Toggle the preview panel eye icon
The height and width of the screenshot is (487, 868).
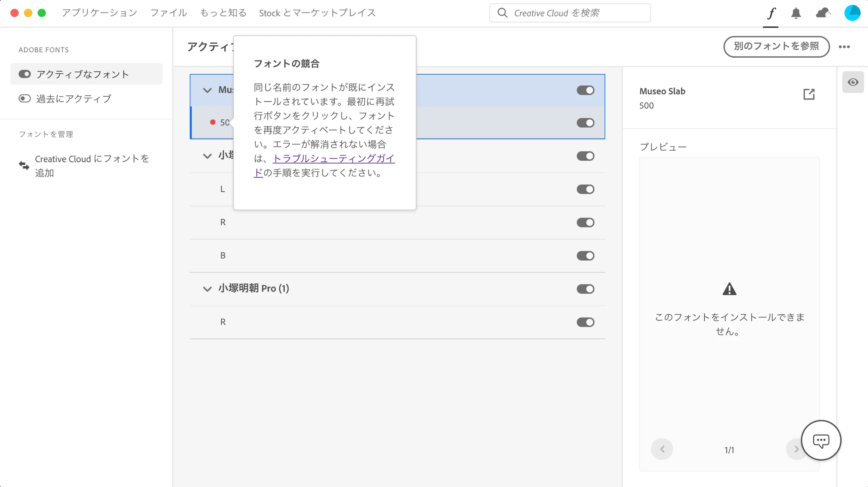pyautogui.click(x=853, y=82)
